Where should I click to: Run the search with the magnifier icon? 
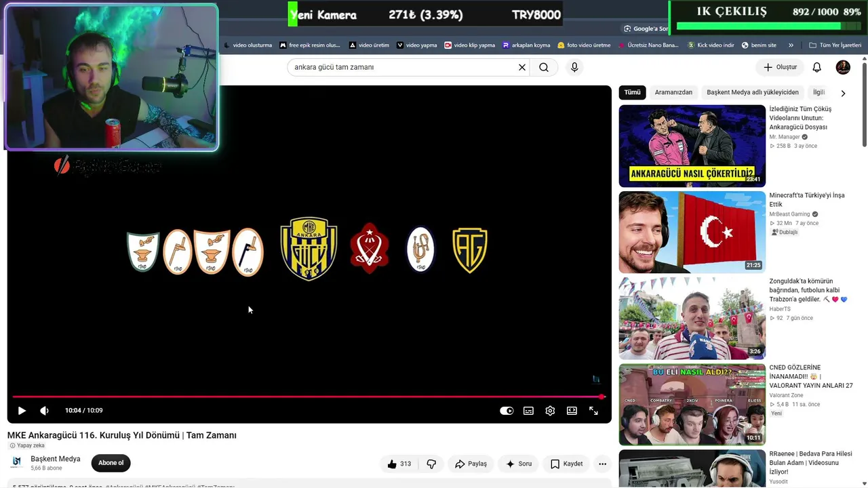pyautogui.click(x=544, y=67)
